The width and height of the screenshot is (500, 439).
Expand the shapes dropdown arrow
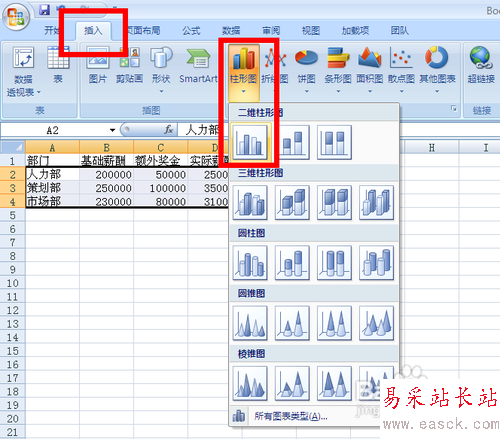coord(161,91)
